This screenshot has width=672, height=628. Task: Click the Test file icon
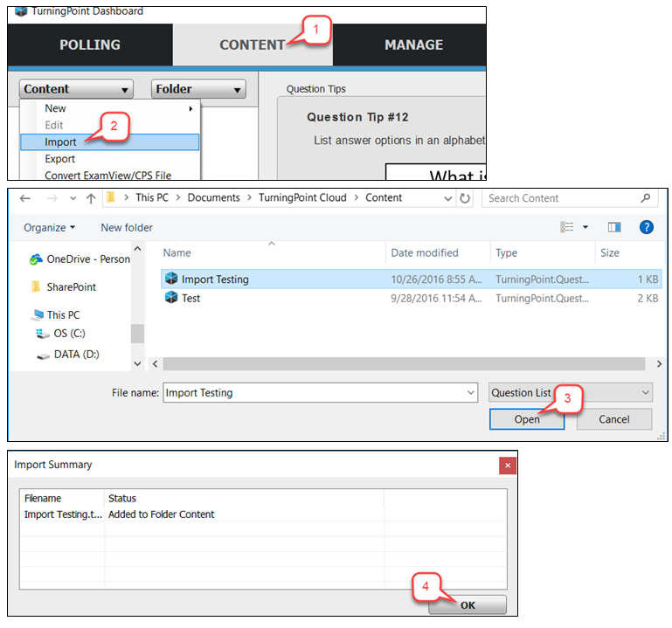[171, 297]
